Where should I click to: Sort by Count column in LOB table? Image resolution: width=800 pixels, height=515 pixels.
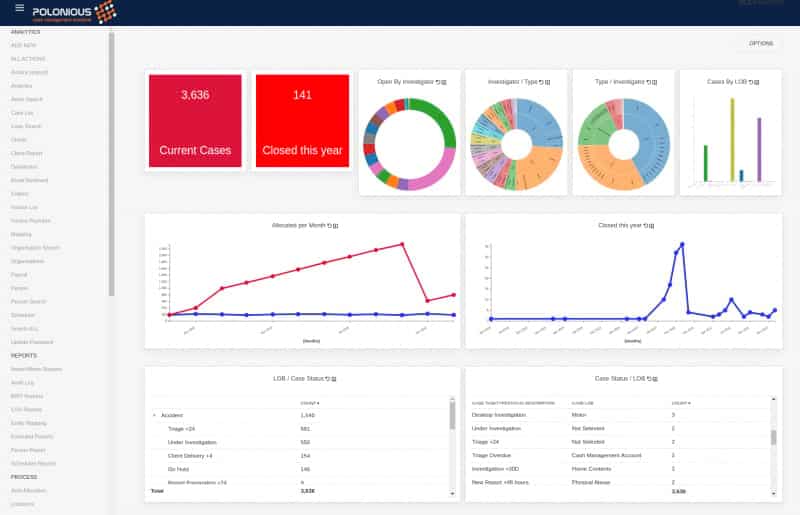pyautogui.click(x=308, y=402)
